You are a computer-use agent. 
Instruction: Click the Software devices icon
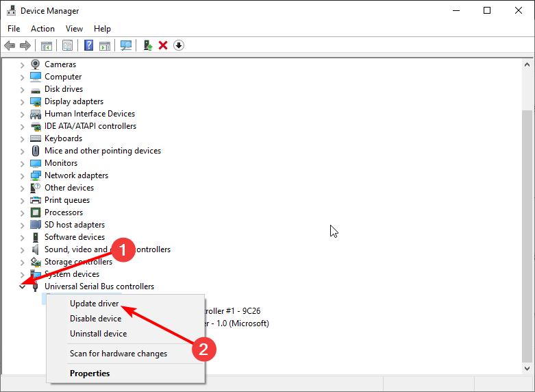tap(36, 237)
